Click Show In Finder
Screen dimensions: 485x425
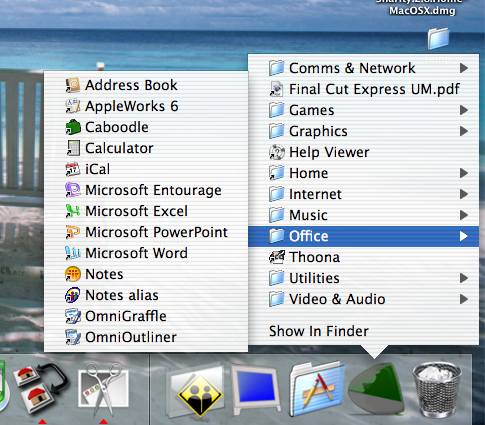click(319, 331)
